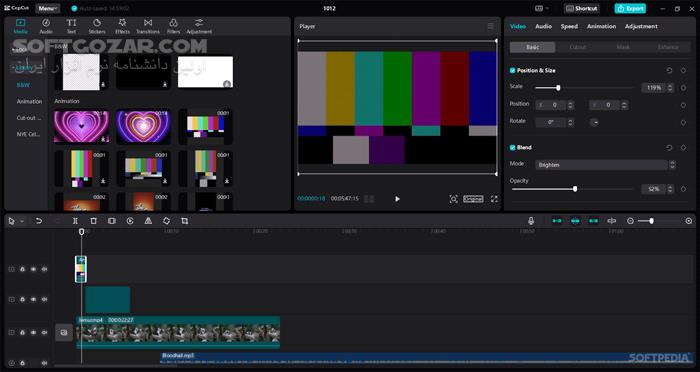Open the Mask sub-tab
This screenshot has width=700, height=372.
tap(623, 47)
